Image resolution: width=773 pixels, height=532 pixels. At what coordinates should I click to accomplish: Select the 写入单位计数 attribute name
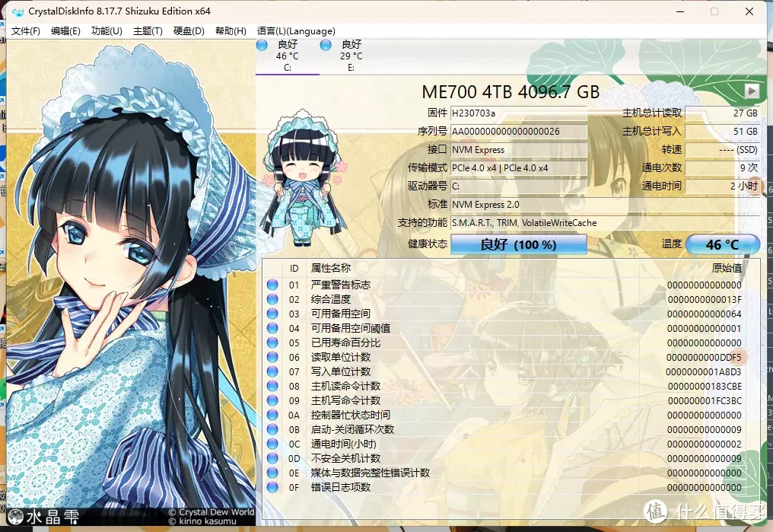pyautogui.click(x=340, y=371)
